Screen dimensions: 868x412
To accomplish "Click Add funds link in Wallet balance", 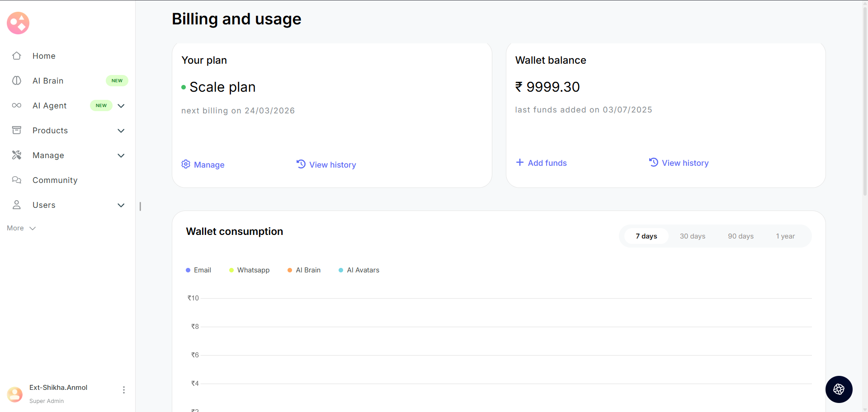I will pyautogui.click(x=542, y=163).
